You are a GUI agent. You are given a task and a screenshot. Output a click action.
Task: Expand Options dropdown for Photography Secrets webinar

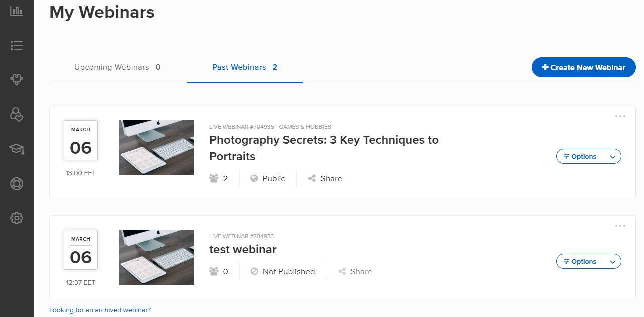(588, 156)
